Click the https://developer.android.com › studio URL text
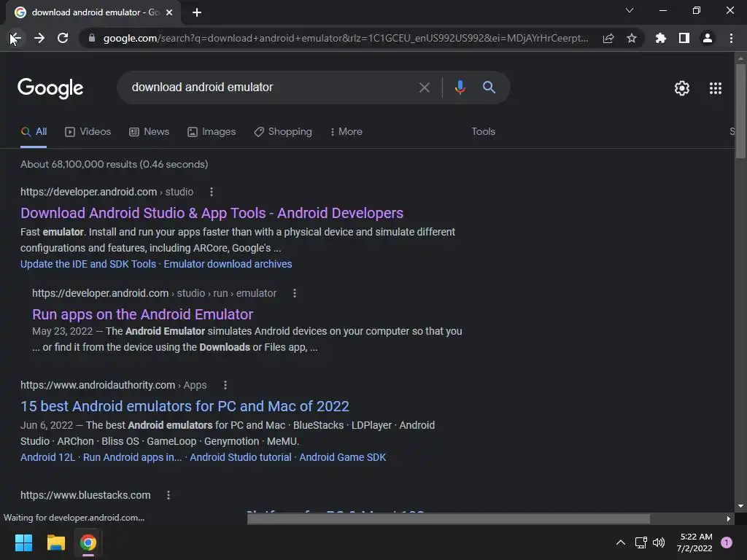The image size is (747, 560). pyautogui.click(x=107, y=192)
